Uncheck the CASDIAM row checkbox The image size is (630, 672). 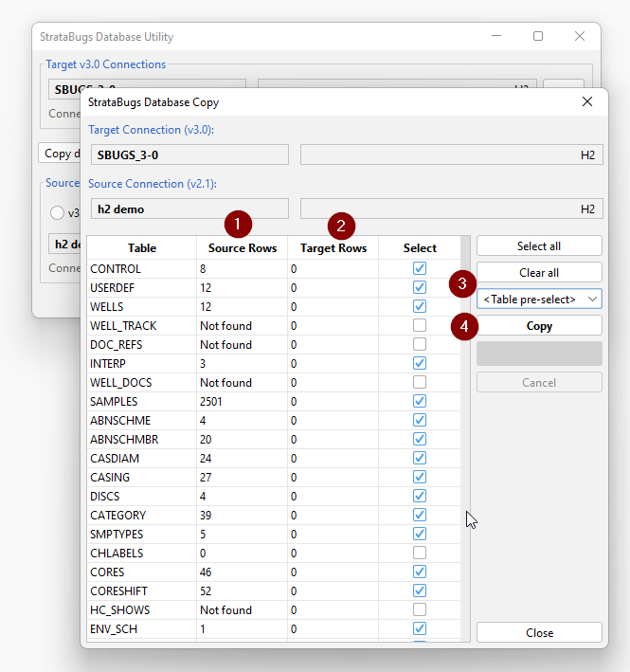420,458
